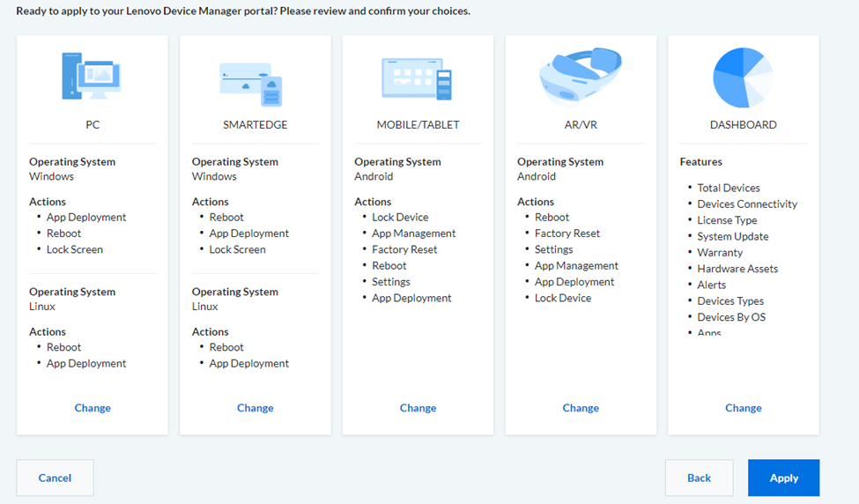Click Lock Screen in PC Windows actions
This screenshot has height=504, width=859.
(x=75, y=249)
